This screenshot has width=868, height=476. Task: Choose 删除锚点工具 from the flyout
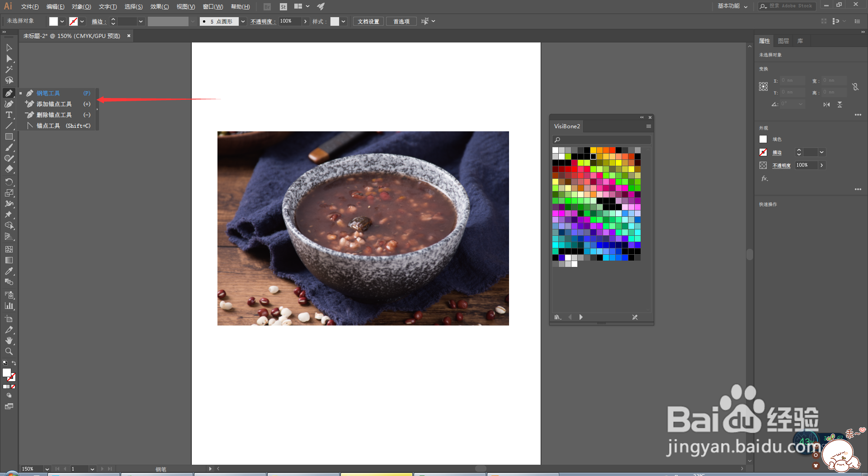tap(58, 115)
